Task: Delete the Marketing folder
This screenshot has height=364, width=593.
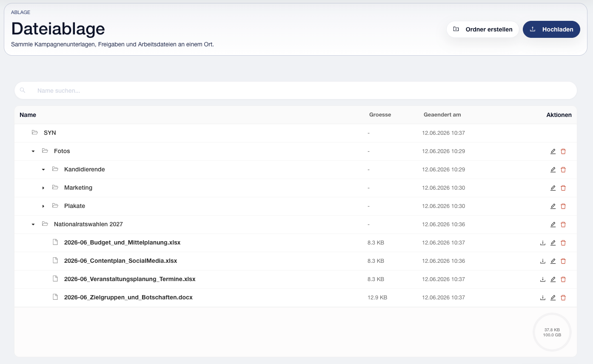Action: click(x=563, y=188)
